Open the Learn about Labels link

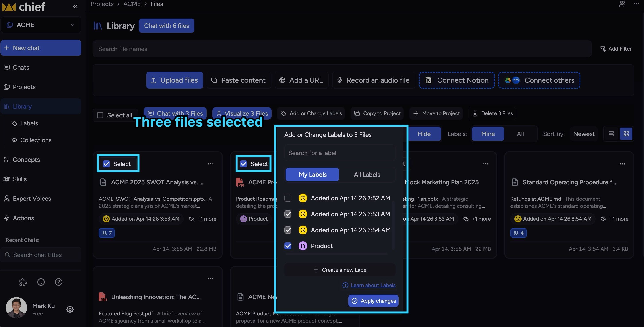point(373,285)
